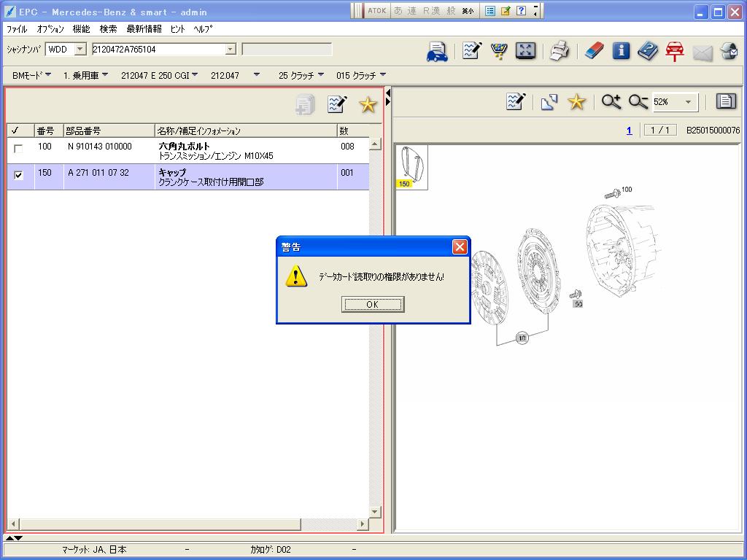This screenshot has width=747, height=560.
Task: Open the 機能 menu
Action: [81, 29]
